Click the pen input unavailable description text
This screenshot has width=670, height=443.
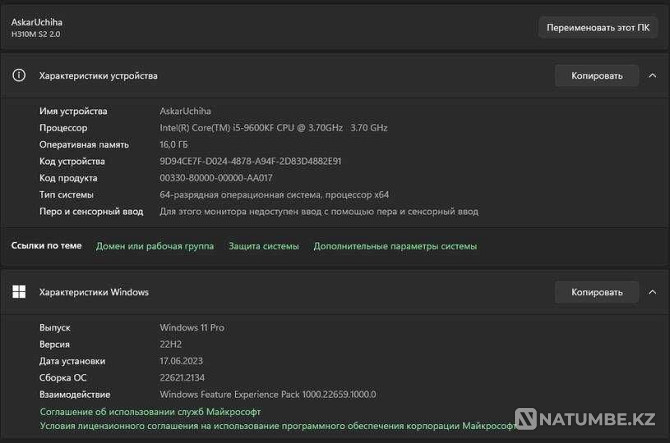point(319,211)
